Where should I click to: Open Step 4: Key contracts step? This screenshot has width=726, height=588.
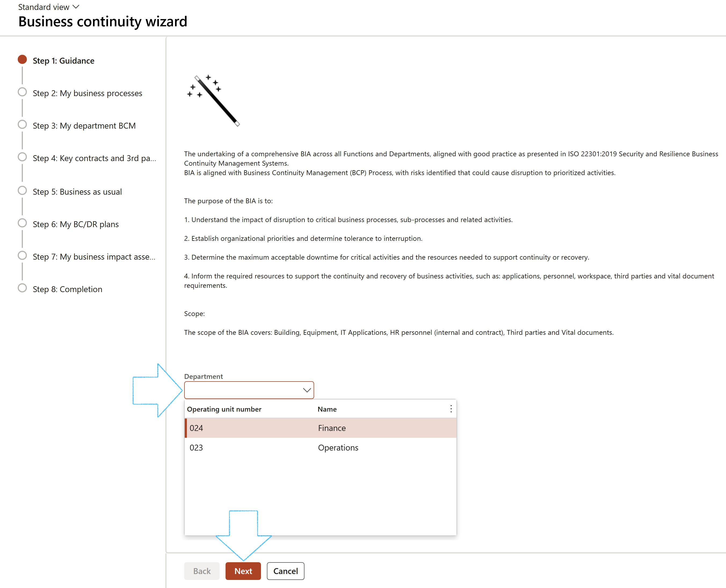pyautogui.click(x=94, y=158)
